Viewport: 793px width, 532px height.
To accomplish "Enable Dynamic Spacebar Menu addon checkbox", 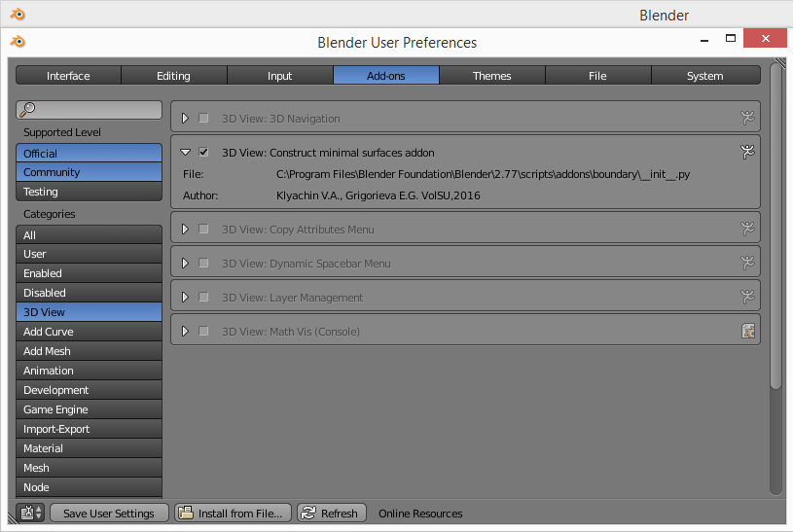I will 203,263.
